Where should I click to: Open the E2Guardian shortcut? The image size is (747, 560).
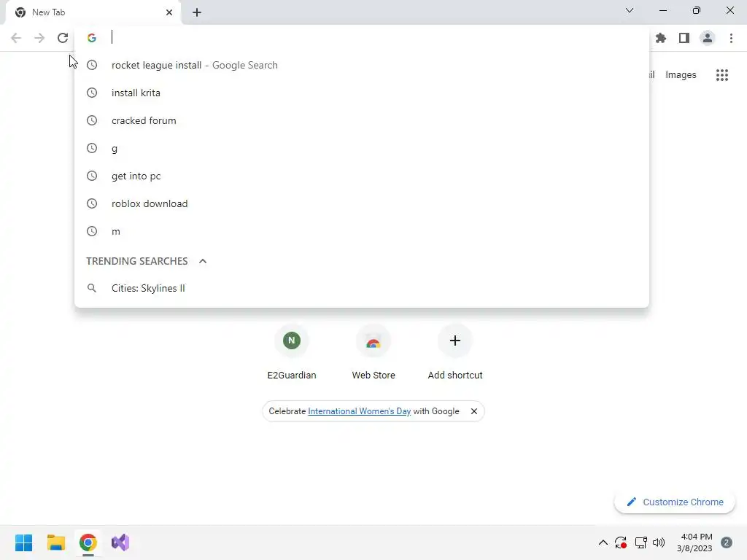[292, 352]
